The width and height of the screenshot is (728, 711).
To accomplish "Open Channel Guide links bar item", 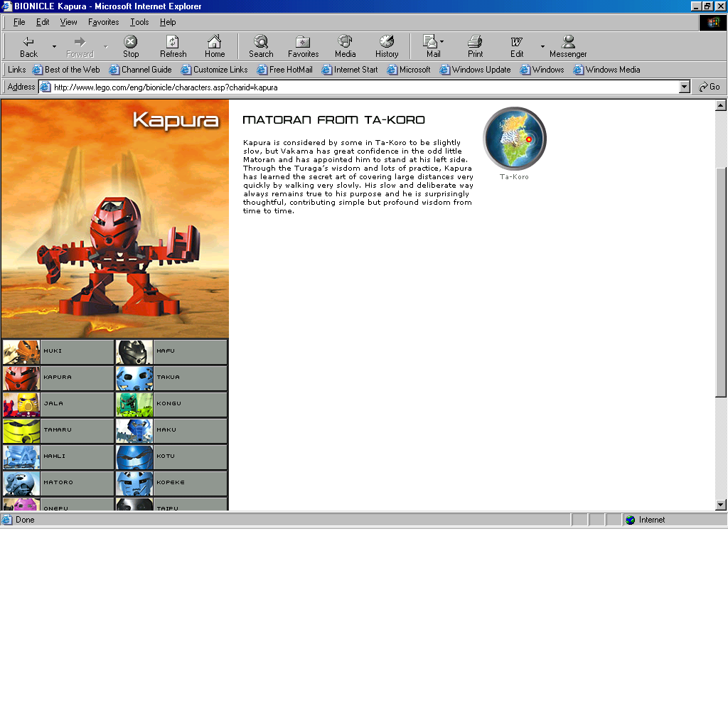I will (141, 70).
